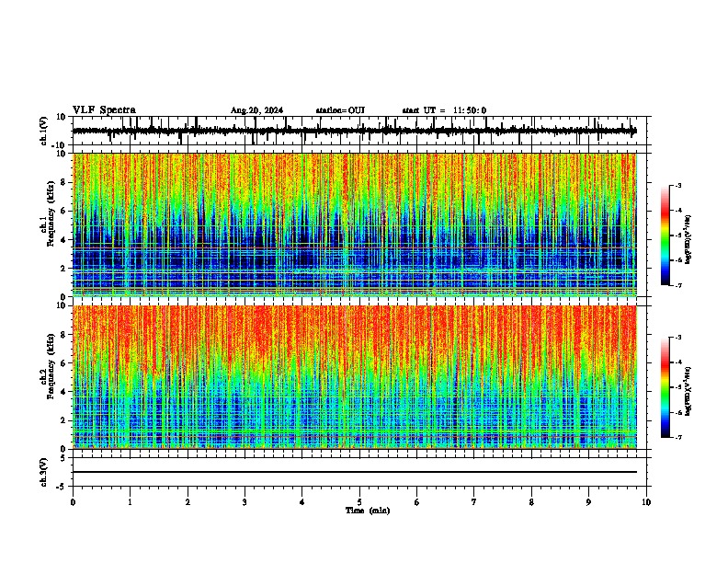Viewport: 728px width, 563px height.
Task: Click the ch.1 voltage waveform panel
Action: point(359,131)
